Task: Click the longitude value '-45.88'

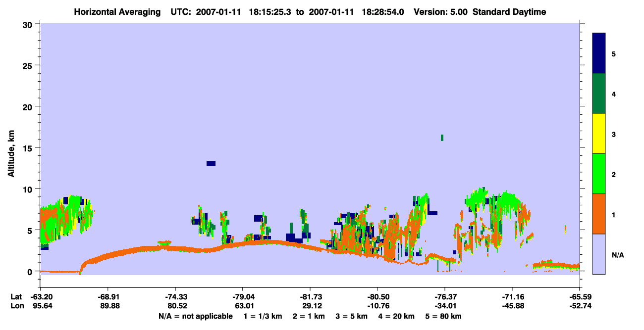Action: [x=512, y=306]
